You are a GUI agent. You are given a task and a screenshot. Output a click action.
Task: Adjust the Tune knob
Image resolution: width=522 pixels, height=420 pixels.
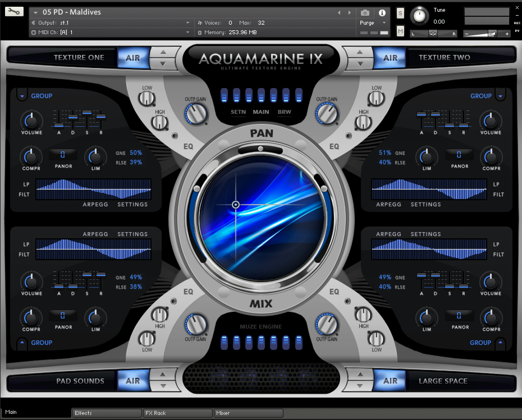pos(419,16)
